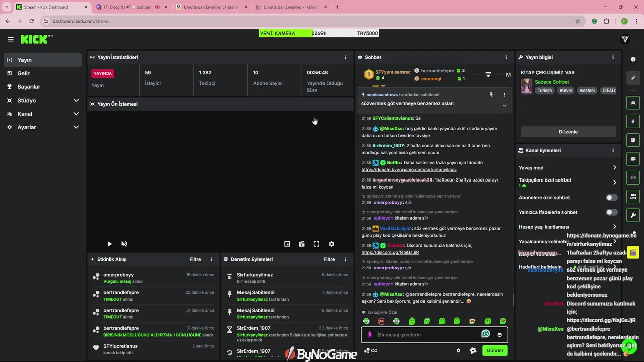This screenshot has height=362, width=644.
Task: Click the info icon in right sidebar
Action: [633, 59]
